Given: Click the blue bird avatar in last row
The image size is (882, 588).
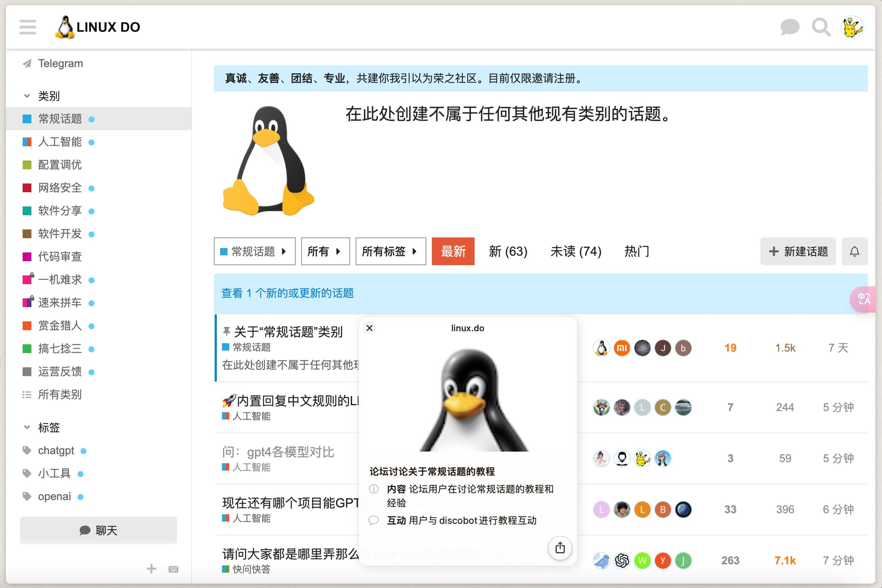Looking at the screenshot, I should [x=601, y=560].
